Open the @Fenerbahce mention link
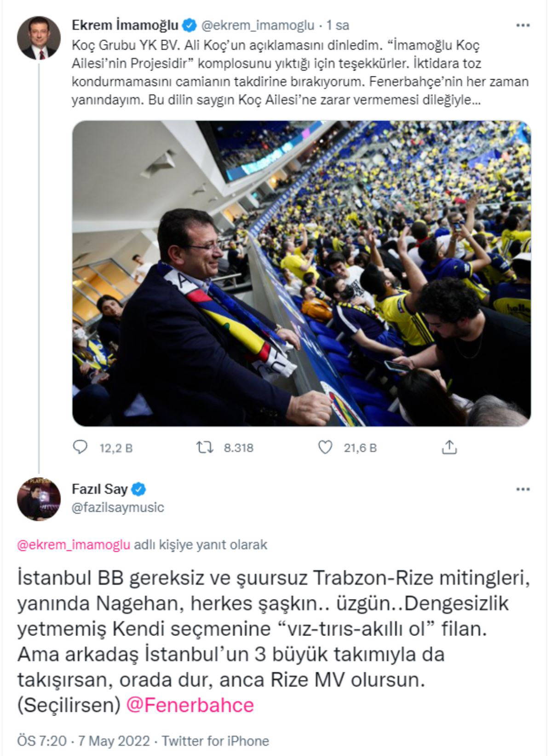The width and height of the screenshot is (552, 756). coord(190,705)
